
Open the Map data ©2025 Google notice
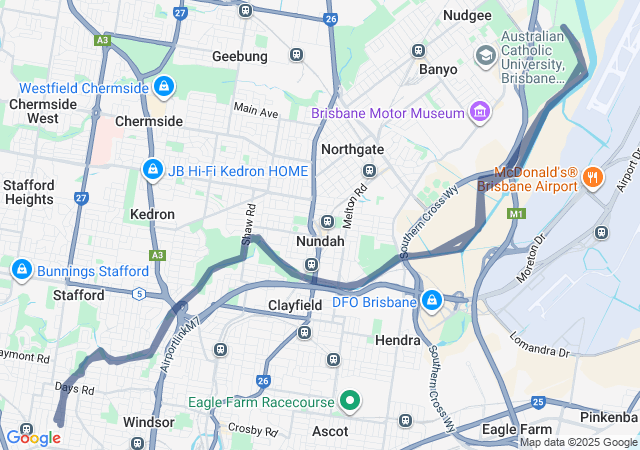pyautogui.click(x=578, y=442)
